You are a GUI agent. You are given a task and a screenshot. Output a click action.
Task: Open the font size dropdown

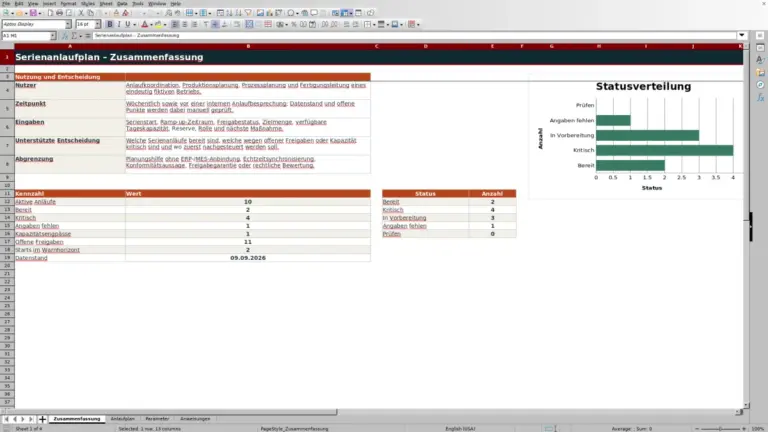tap(97, 24)
